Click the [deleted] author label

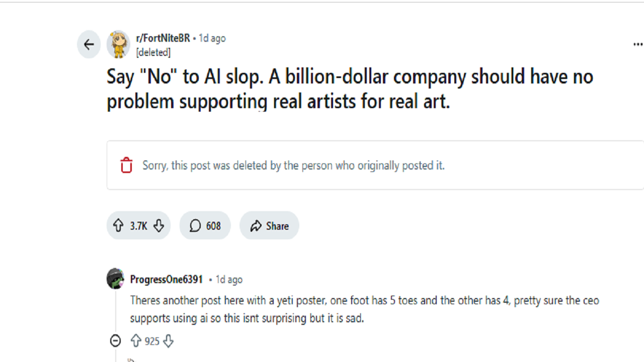point(153,52)
